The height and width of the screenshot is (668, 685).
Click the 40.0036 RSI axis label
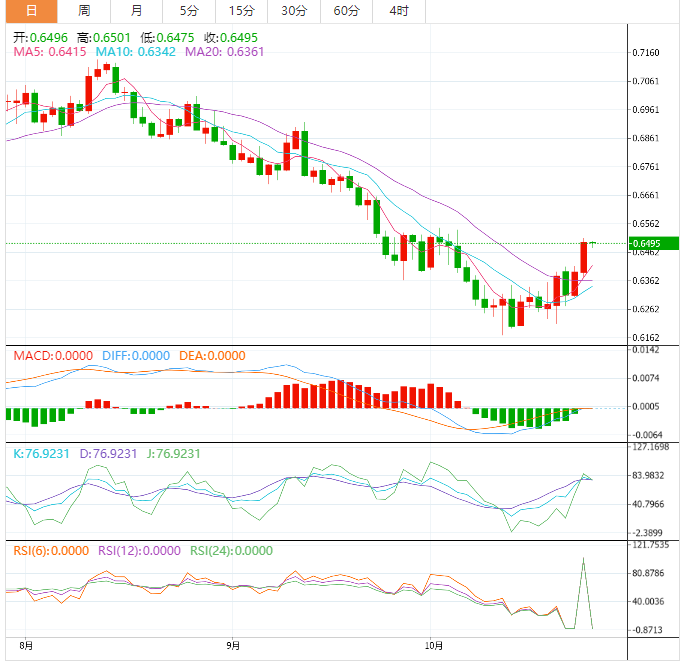click(x=648, y=602)
